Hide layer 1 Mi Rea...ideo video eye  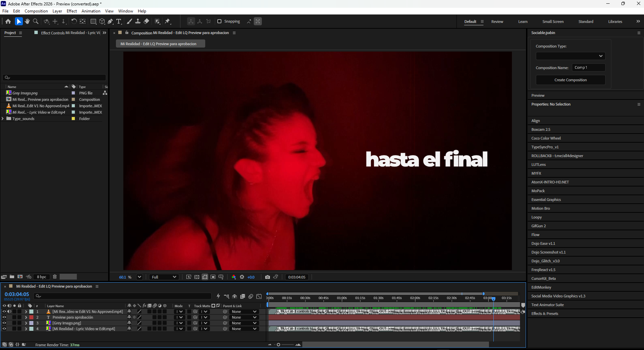(x=4, y=312)
